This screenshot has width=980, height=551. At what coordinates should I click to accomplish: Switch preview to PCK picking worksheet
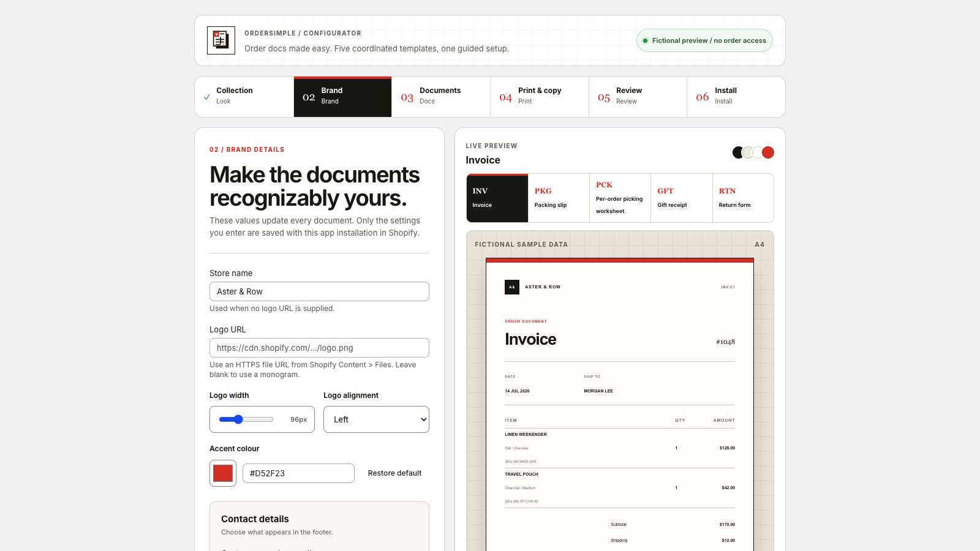(620, 198)
